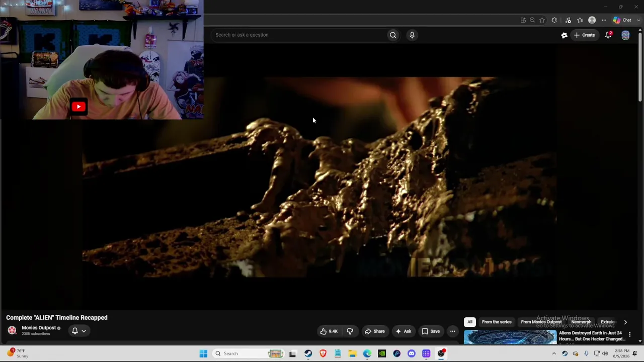Open the 'Aliens Destroyed Earth' video thumbnail

point(510,337)
